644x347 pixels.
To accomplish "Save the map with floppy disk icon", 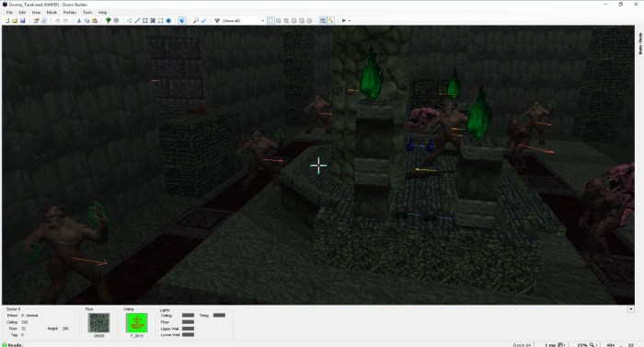I will coord(23,20).
